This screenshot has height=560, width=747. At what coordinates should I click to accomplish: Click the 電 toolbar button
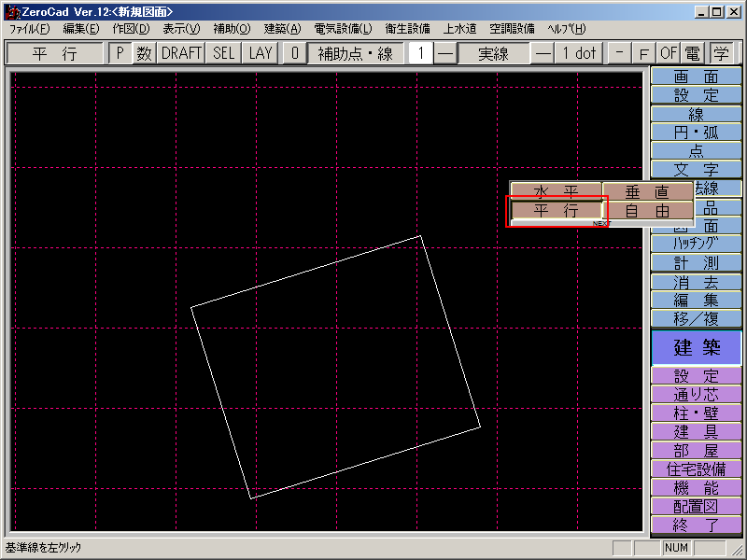[692, 53]
